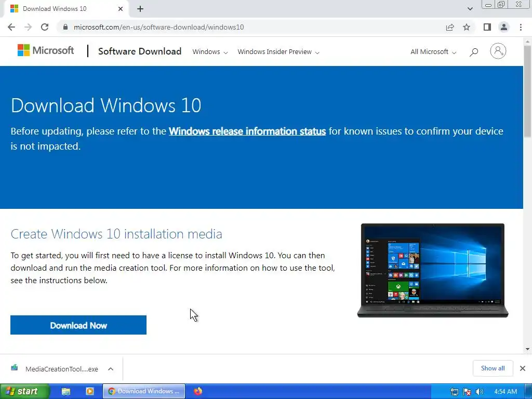This screenshot has height=399, width=532.
Task: View site security lock info
Action: [x=65, y=27]
